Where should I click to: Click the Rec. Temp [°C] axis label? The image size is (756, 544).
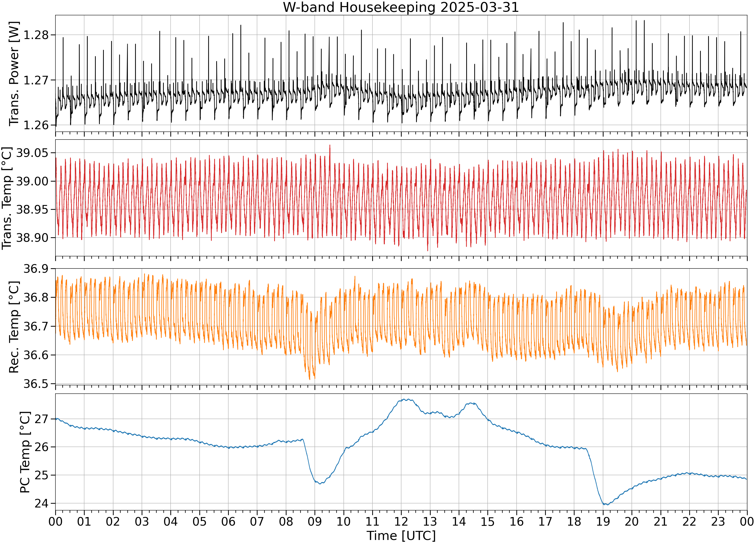point(14,327)
